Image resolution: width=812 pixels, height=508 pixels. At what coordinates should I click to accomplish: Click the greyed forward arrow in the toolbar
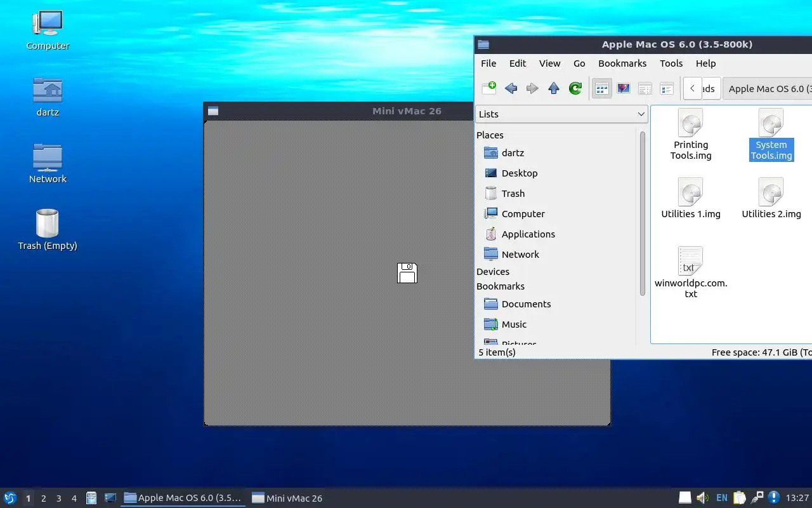532,88
